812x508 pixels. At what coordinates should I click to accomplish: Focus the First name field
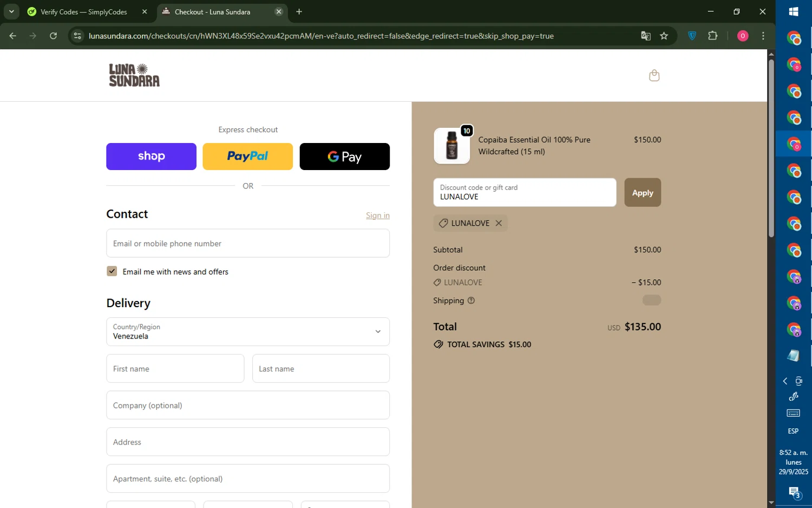[x=175, y=369]
